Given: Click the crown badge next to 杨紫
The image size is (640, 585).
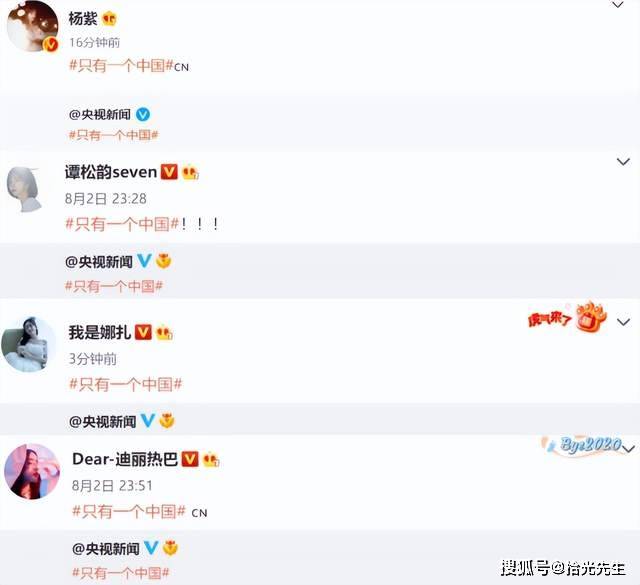Looking at the screenshot, I should [109, 19].
